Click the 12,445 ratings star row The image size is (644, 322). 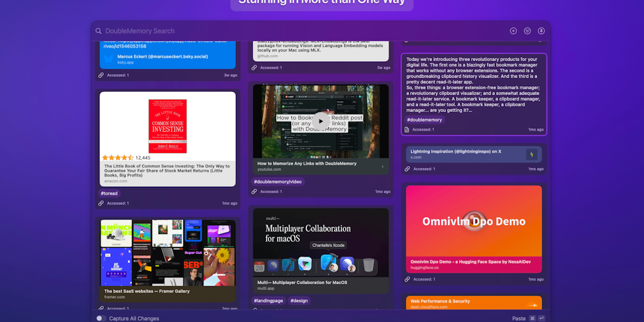pos(126,158)
